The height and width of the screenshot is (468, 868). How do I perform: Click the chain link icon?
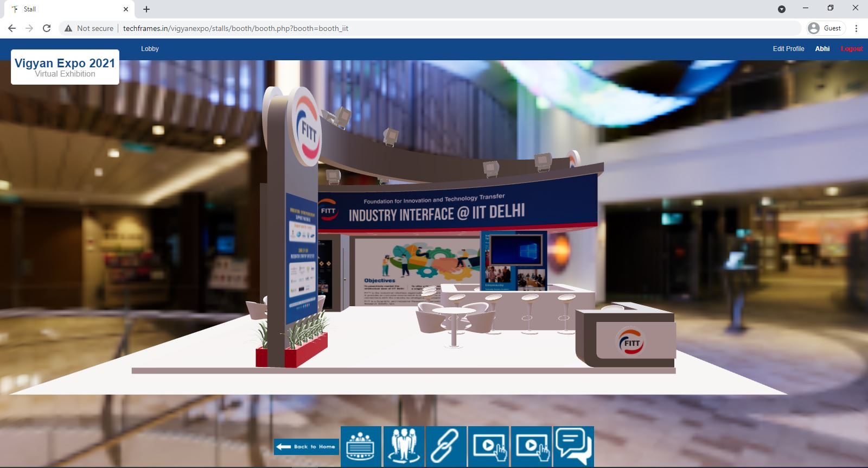pyautogui.click(x=446, y=446)
